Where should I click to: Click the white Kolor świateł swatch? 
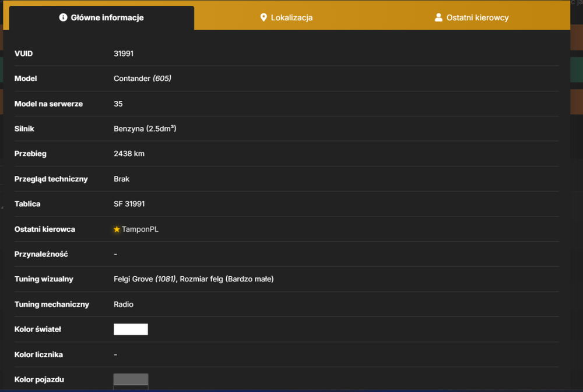click(x=131, y=329)
